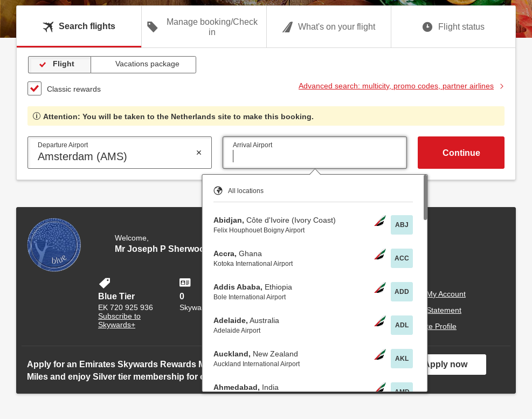
Task: Click the red Continue button
Action: (461, 153)
